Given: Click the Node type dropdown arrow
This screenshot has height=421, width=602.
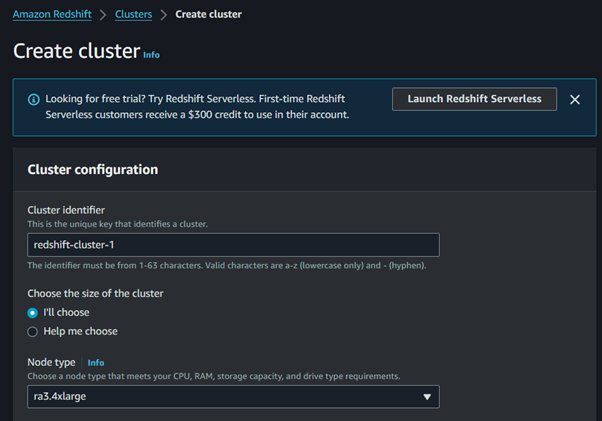Looking at the screenshot, I should pos(427,397).
